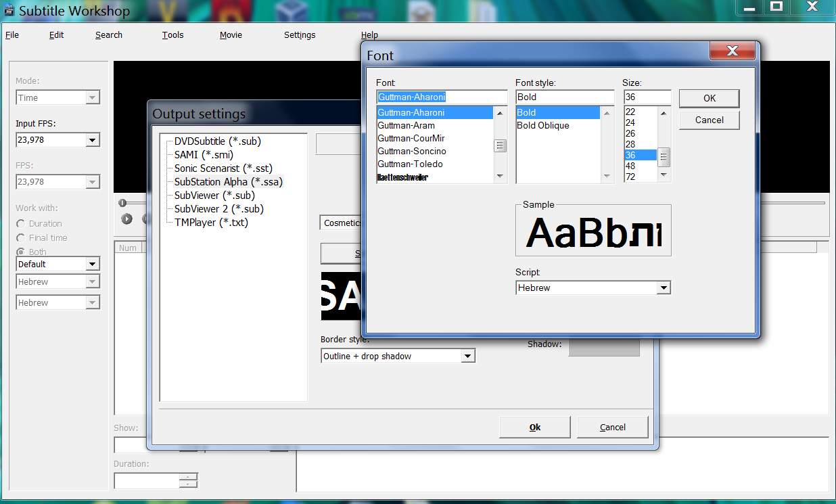Open the Default dropdown in Work with
Screen dimensions: 836x504
coord(93,264)
